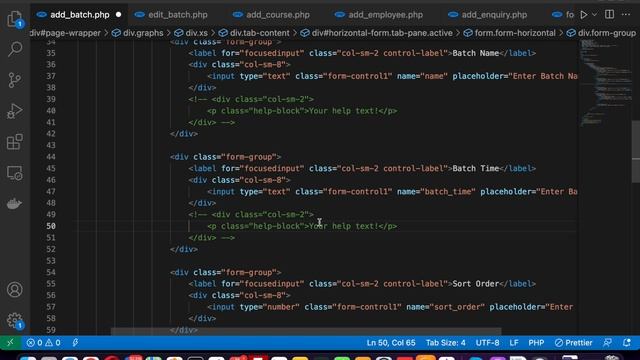Open the Search view icon
Screen dimensions: 640x360
[15, 49]
